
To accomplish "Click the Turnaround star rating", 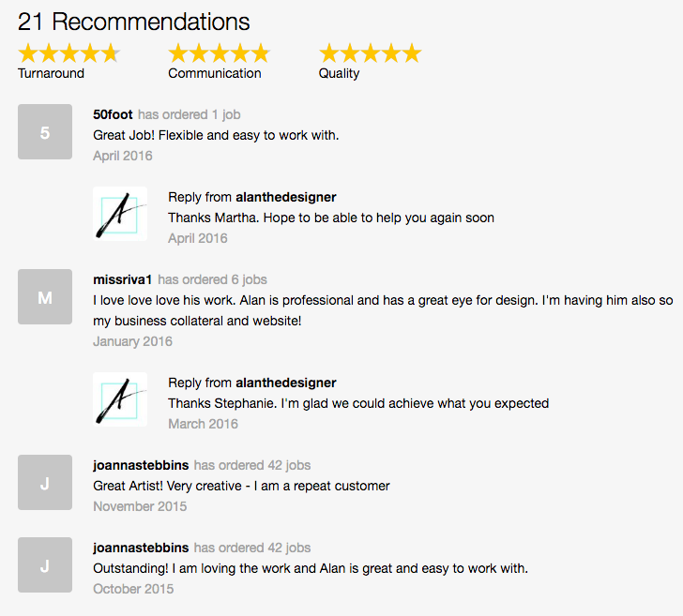I will (68, 53).
